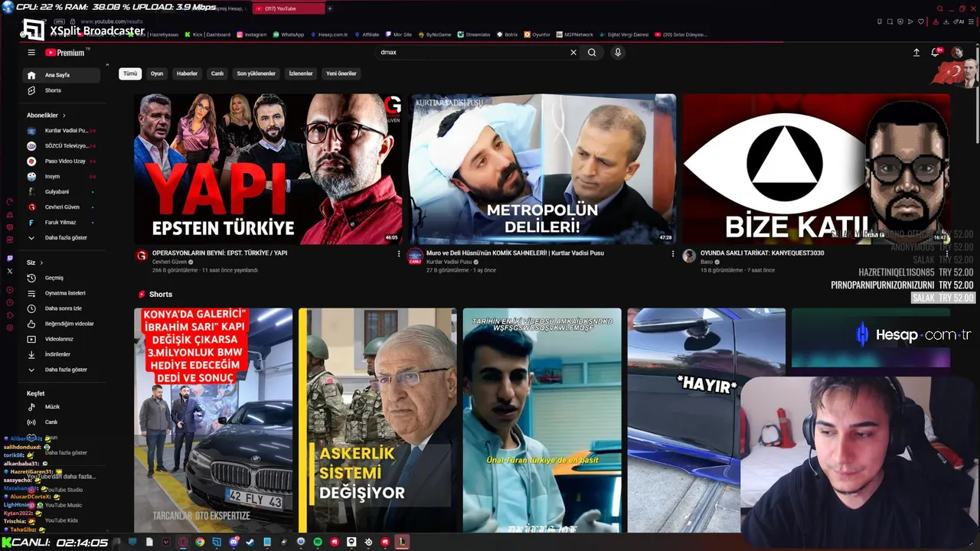Click the magnifier search button

point(592,53)
